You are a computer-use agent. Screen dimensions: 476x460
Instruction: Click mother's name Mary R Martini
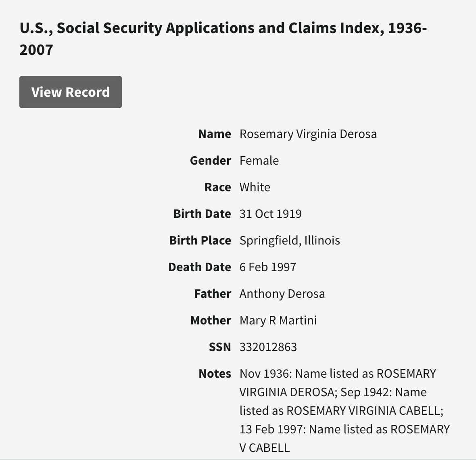(x=278, y=320)
